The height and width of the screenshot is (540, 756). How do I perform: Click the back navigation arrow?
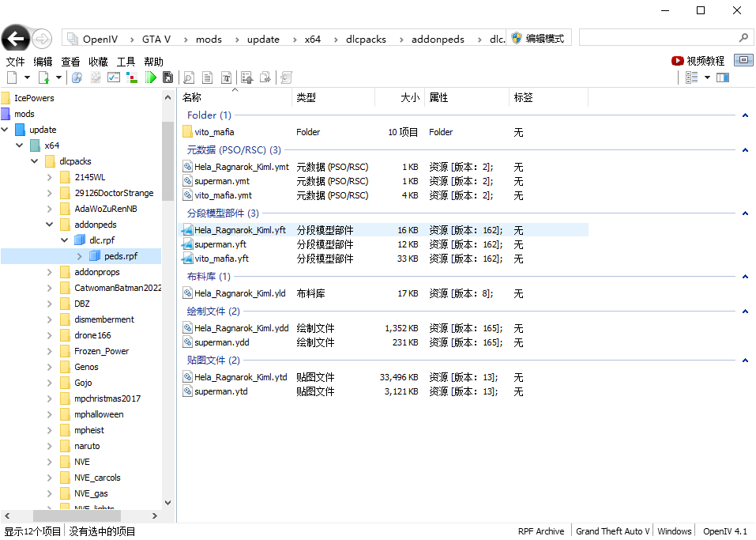pyautogui.click(x=15, y=38)
